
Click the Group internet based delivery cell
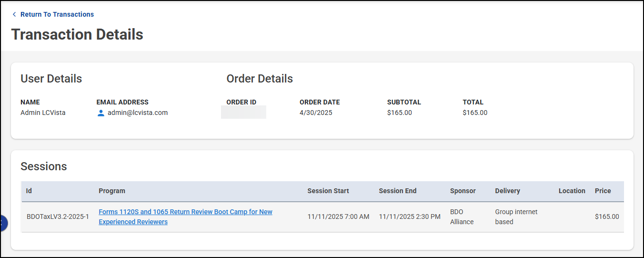tap(516, 217)
